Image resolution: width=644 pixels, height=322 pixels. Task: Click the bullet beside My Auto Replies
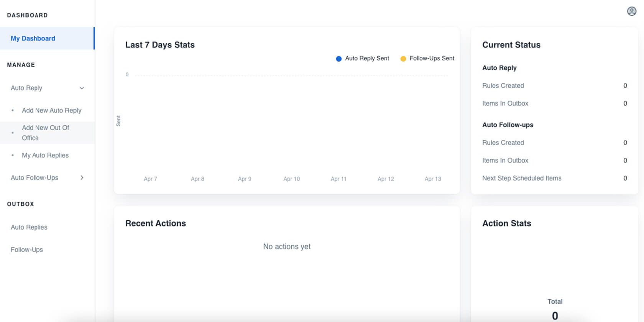pyautogui.click(x=13, y=155)
